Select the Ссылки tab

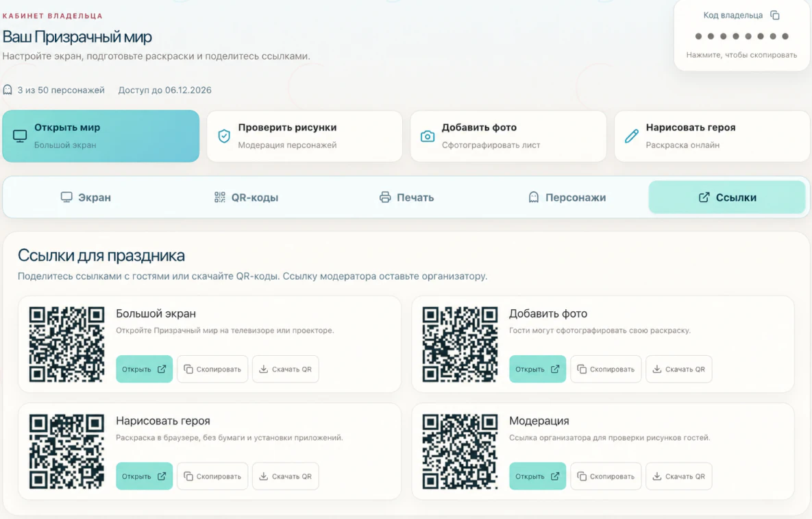tap(727, 197)
